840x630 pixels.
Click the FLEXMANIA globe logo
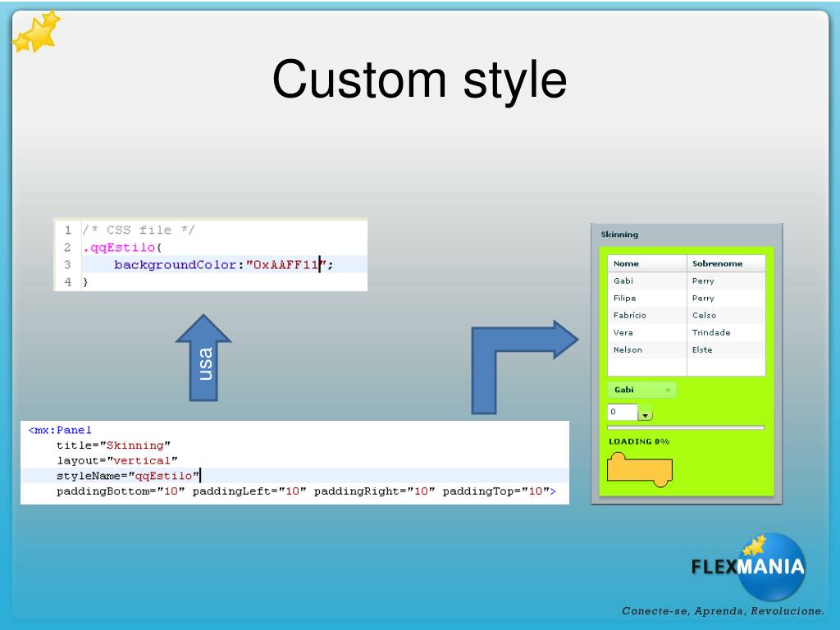[x=749, y=567]
